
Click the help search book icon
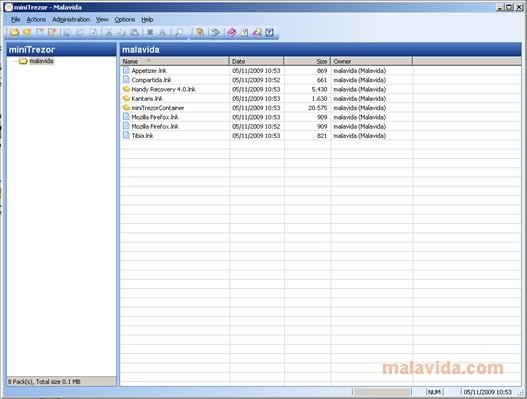point(257,32)
